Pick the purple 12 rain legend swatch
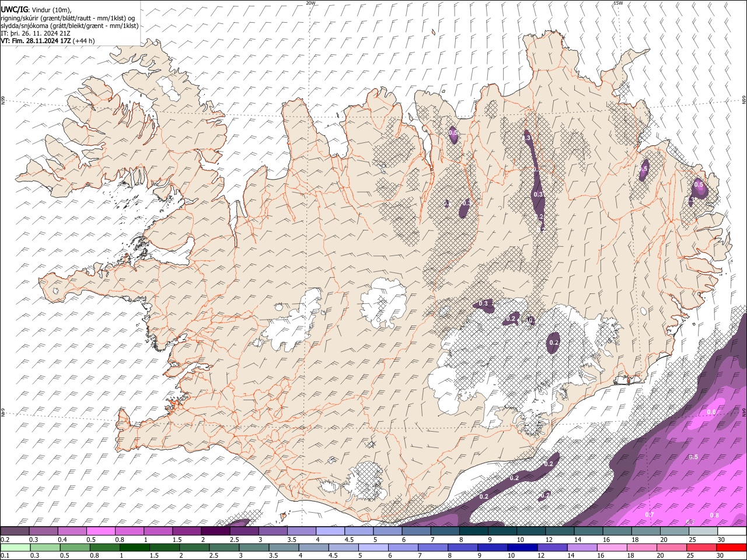This screenshot has height=560, width=747. [552, 547]
